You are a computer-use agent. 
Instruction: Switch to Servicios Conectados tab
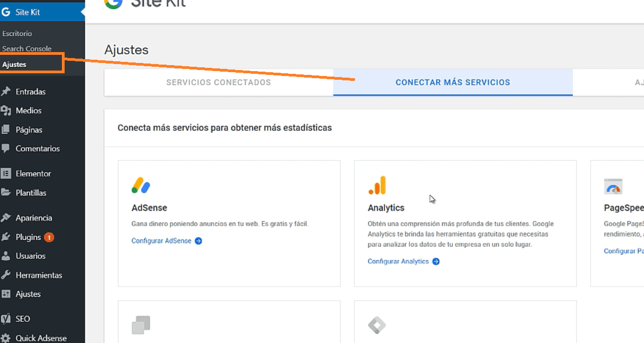click(218, 82)
